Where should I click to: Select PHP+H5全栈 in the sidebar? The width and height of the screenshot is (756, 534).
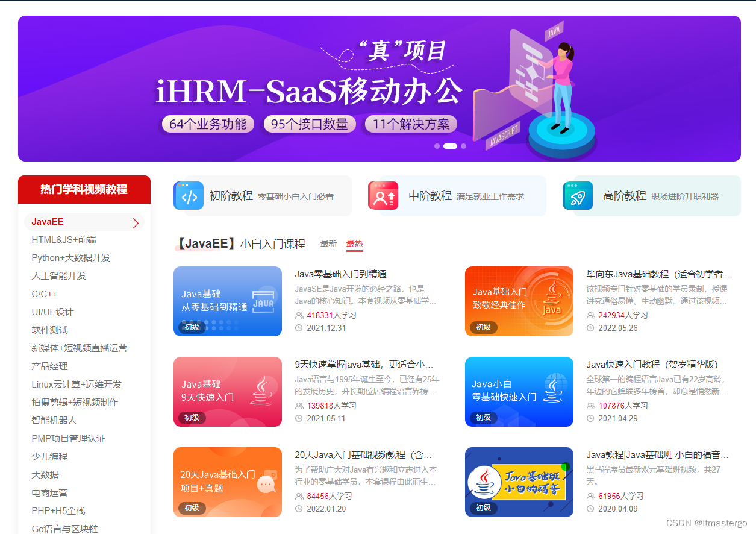point(58,511)
